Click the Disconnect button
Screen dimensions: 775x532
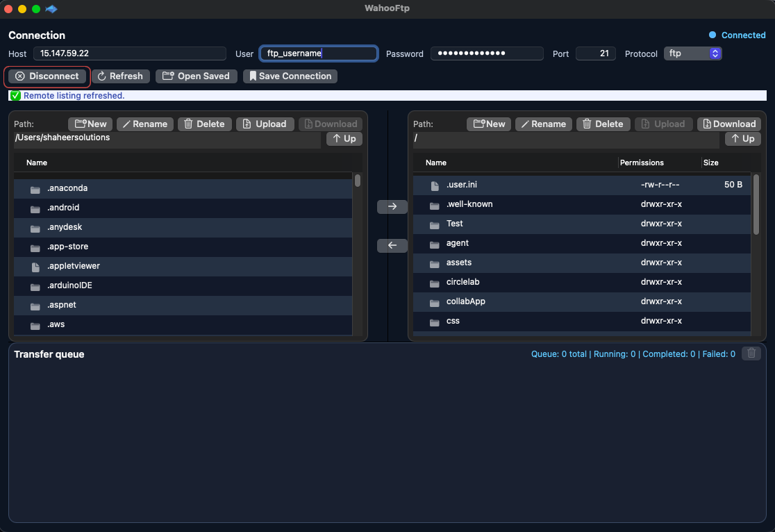click(x=47, y=76)
